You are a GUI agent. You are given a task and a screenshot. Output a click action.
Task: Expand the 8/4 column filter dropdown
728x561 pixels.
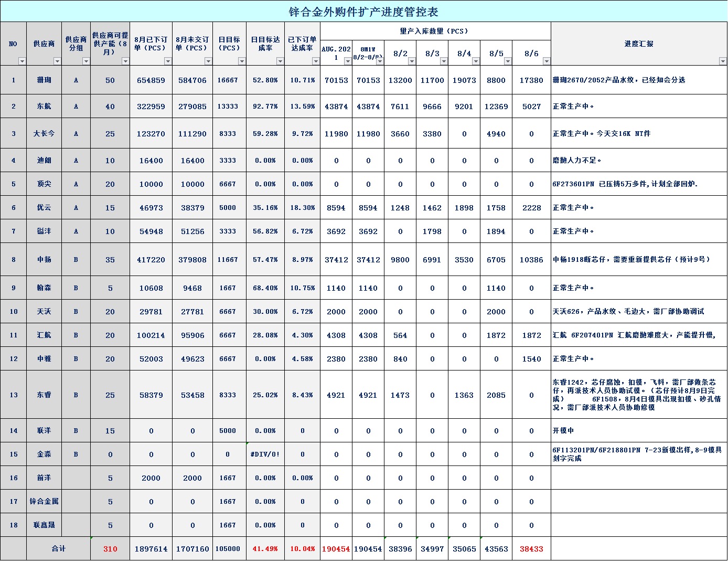tap(476, 61)
